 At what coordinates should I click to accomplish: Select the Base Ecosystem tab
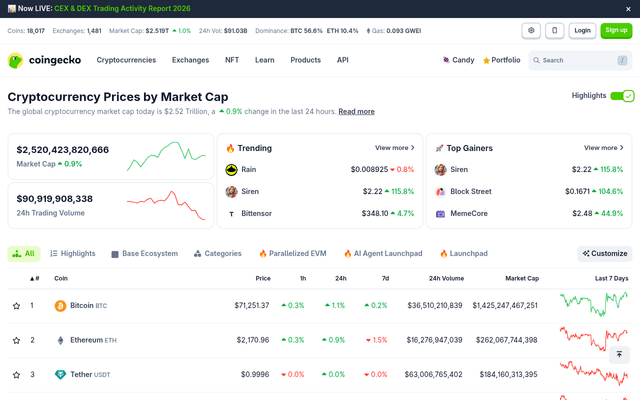[x=144, y=254]
